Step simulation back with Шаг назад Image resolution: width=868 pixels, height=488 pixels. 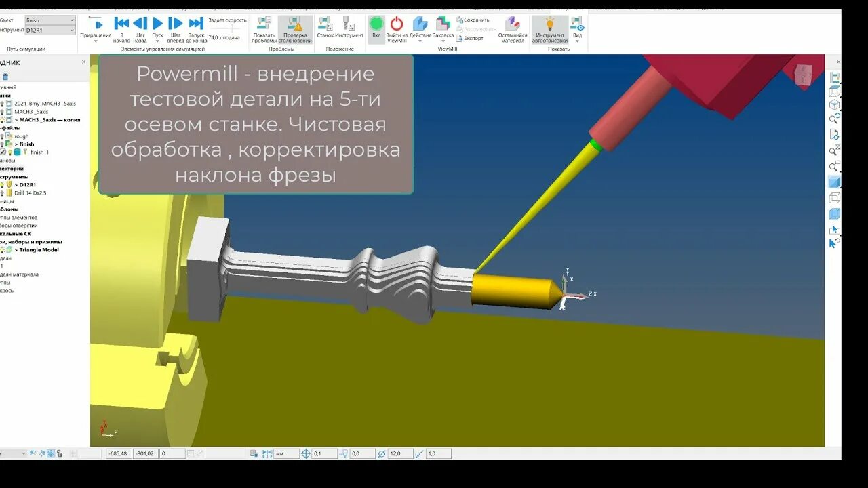coord(140,29)
